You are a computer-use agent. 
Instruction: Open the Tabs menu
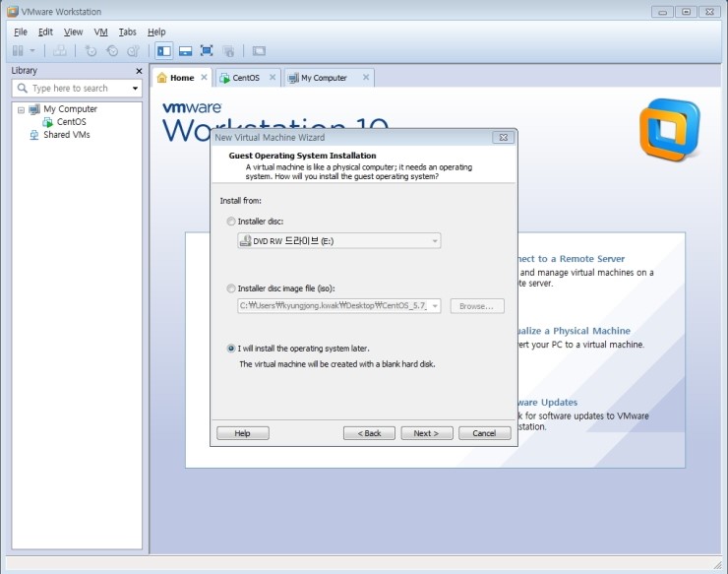tap(127, 32)
